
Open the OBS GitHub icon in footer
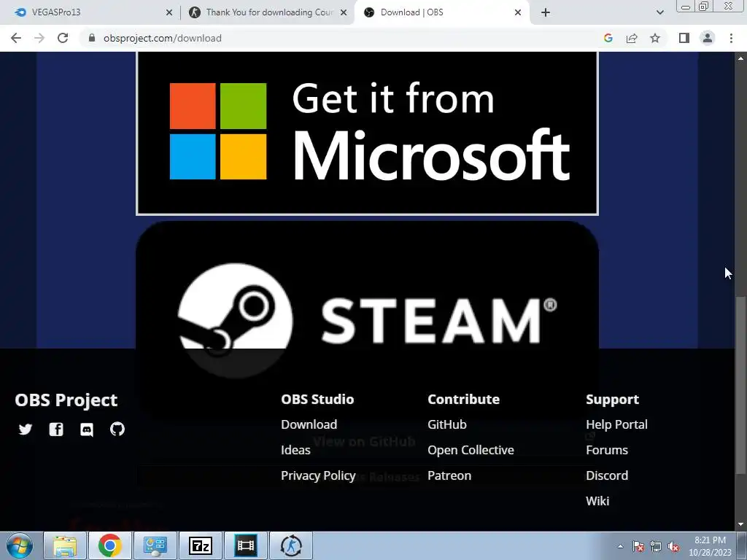pos(117,429)
